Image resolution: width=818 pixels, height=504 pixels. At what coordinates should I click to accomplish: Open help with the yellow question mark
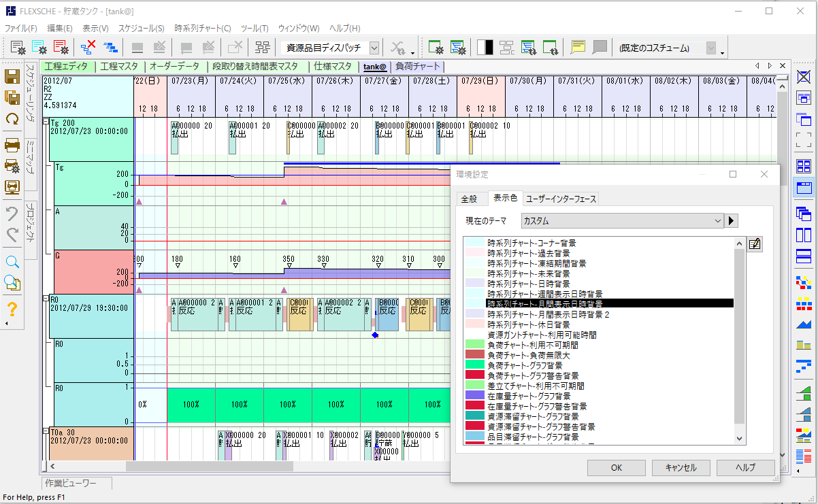[12, 309]
